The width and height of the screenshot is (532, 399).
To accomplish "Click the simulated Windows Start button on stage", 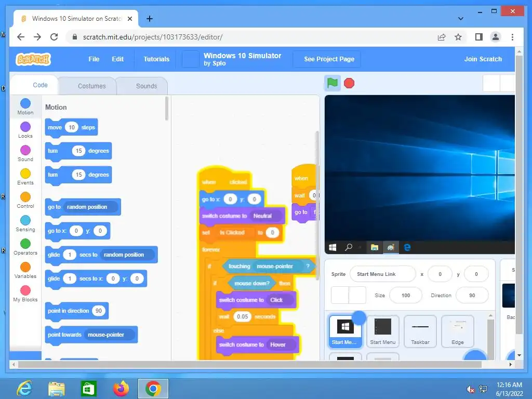I will 332,247.
